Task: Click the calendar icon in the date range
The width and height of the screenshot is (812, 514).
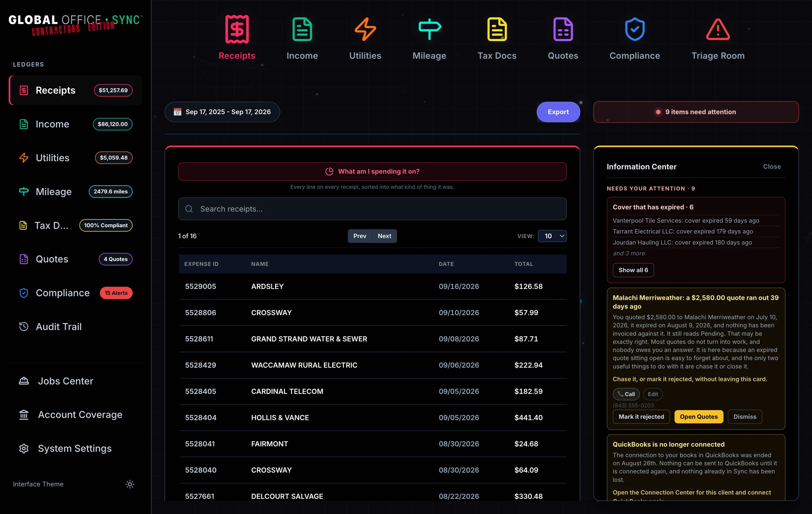Action: coord(177,112)
